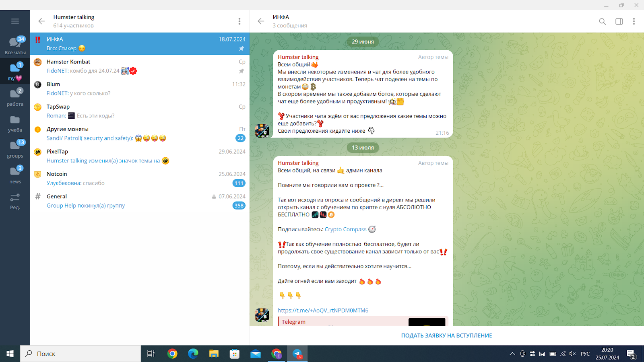Viewport: 644px width, 362px height.
Task: Open the three-dot menu for Humster talking
Action: [239, 21]
